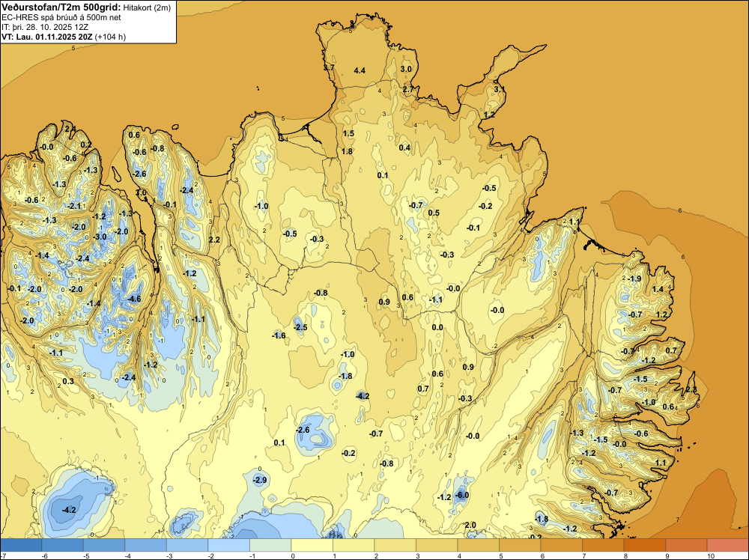Click the 2.7 temperature value
The height and width of the screenshot is (560, 749).
pyautogui.click(x=407, y=89)
